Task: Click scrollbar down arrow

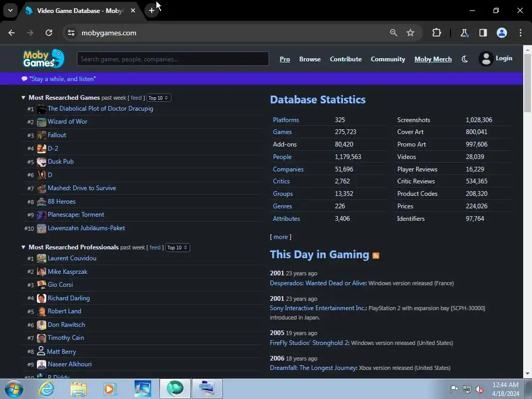Action: (x=527, y=374)
